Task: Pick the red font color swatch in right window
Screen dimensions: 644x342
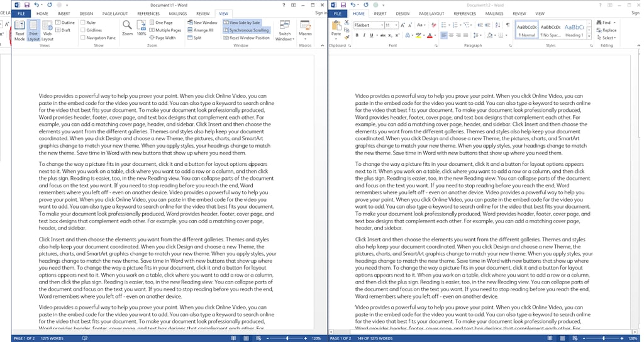Action: pos(429,36)
